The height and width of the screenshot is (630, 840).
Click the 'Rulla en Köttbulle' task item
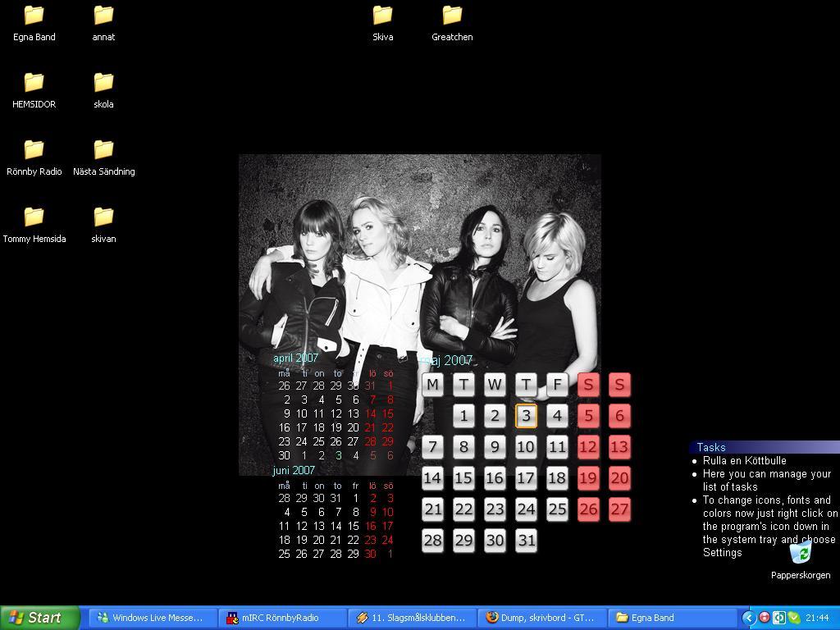coord(744,461)
